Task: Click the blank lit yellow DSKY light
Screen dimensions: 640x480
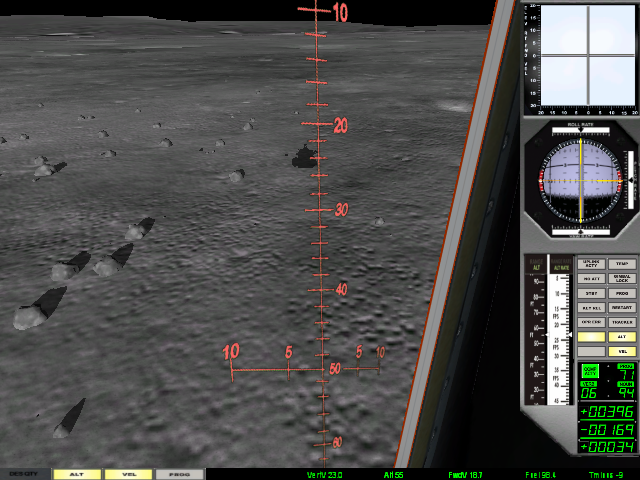Action: tap(591, 337)
